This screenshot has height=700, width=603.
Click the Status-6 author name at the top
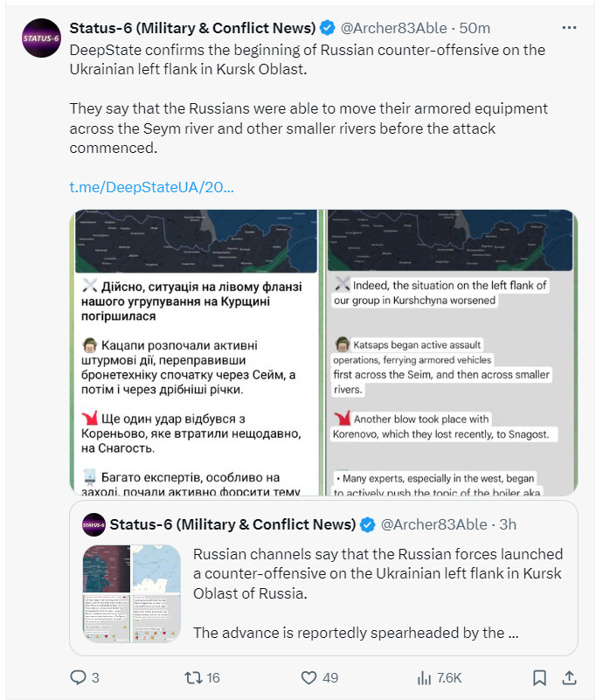193,28
